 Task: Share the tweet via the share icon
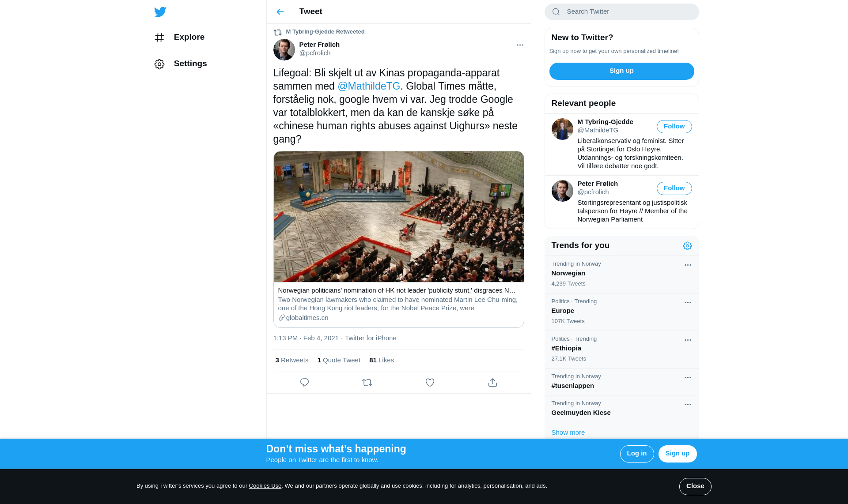(x=492, y=383)
